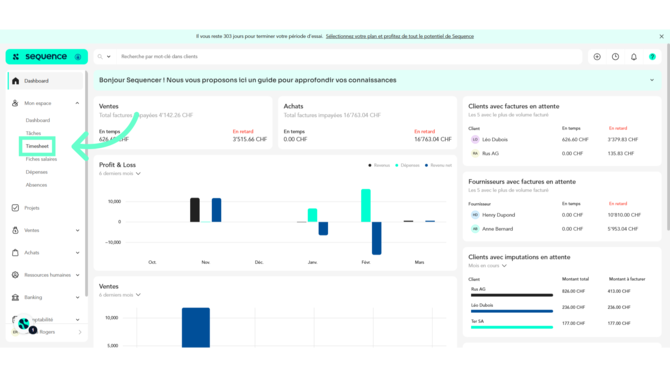Toggle Revenus legend in Profit & Loss
This screenshot has height=377, width=670.
[x=379, y=165]
